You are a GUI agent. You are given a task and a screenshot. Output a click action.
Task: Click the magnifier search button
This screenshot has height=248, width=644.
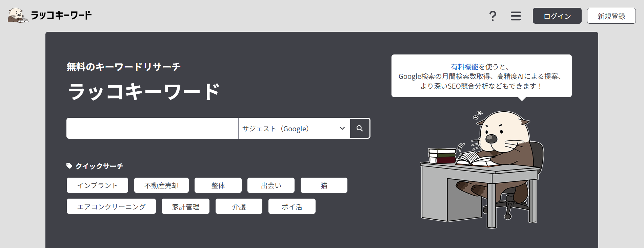[360, 128]
